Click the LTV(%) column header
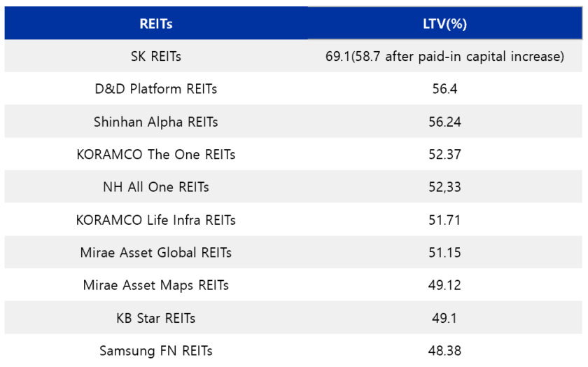Image resolution: width=588 pixels, height=367 pixels. tap(444, 23)
